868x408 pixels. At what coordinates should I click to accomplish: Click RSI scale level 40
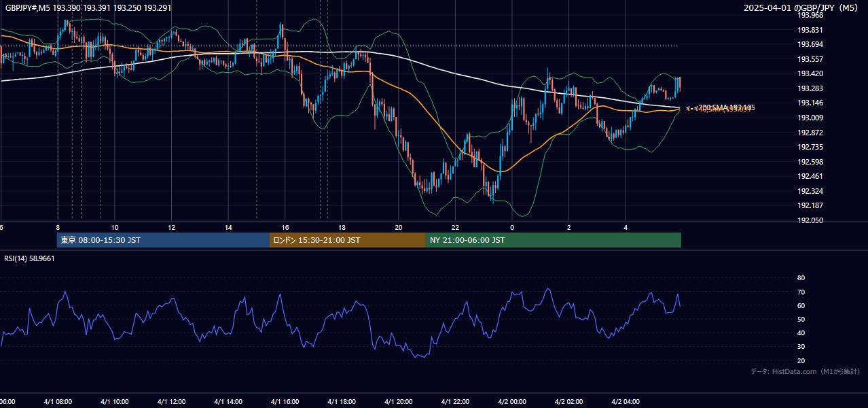pos(801,333)
